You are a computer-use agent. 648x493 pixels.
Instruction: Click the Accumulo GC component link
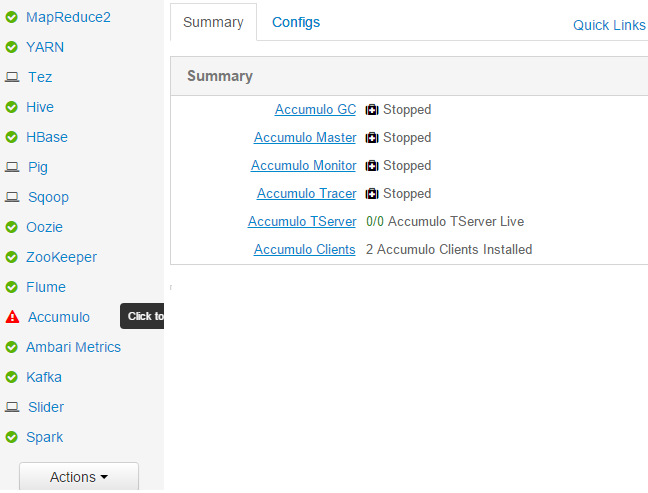coord(315,109)
